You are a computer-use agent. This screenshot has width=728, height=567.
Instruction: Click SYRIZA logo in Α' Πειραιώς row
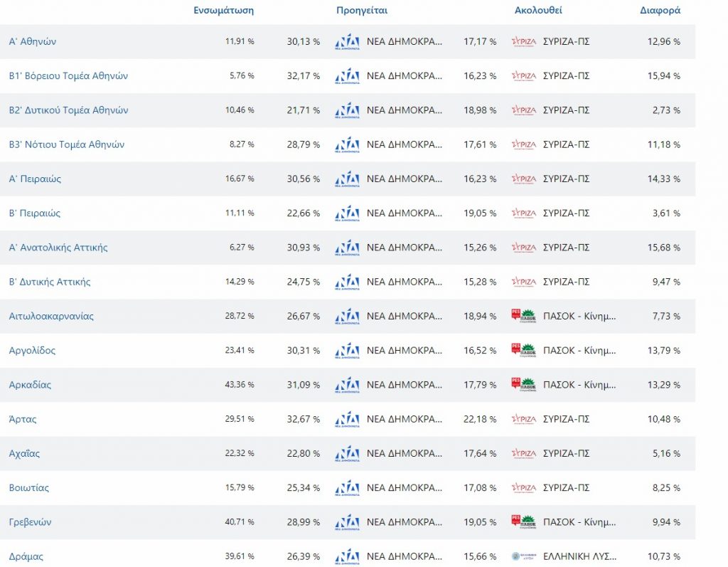[x=523, y=179]
